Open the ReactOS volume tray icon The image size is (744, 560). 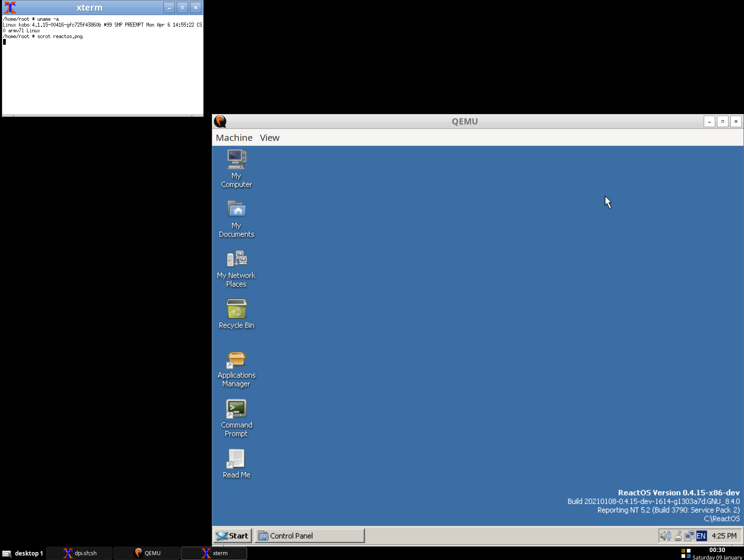click(x=665, y=536)
